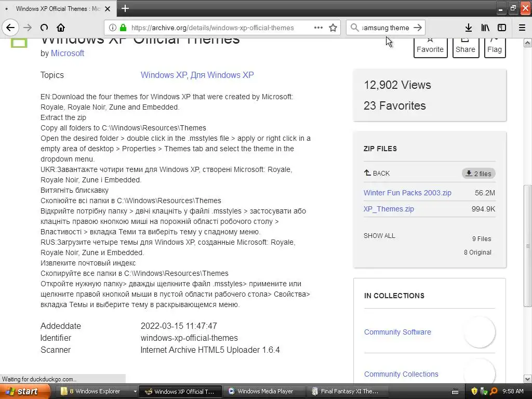532x399 pixels.
Task: Open the downloads panel
Action: point(469,28)
